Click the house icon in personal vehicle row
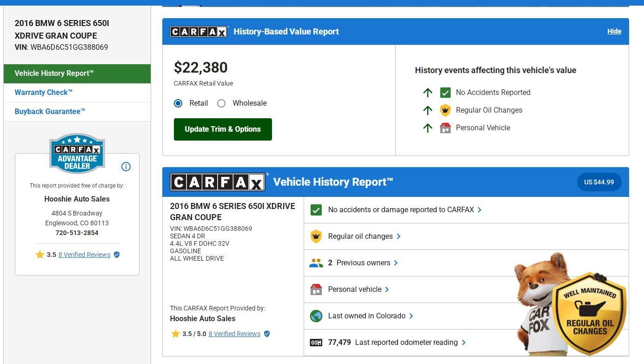The width and height of the screenshot is (644, 364). coord(316,290)
